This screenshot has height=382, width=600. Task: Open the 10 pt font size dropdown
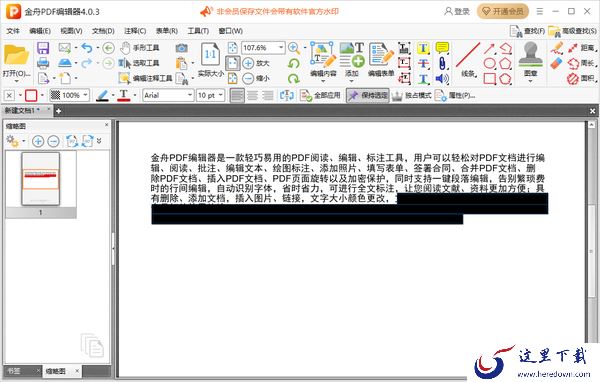click(220, 95)
